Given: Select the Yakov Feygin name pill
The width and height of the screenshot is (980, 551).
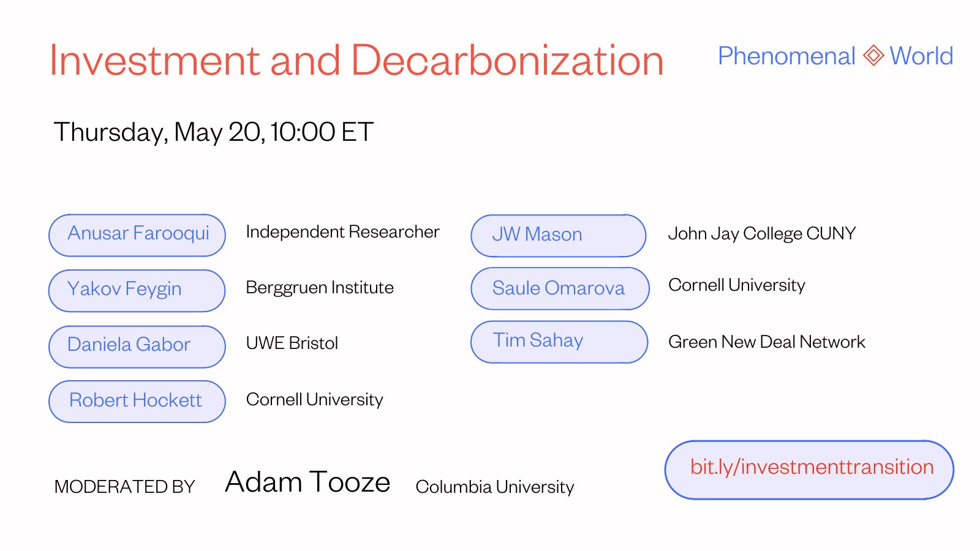Looking at the screenshot, I should point(137,291).
